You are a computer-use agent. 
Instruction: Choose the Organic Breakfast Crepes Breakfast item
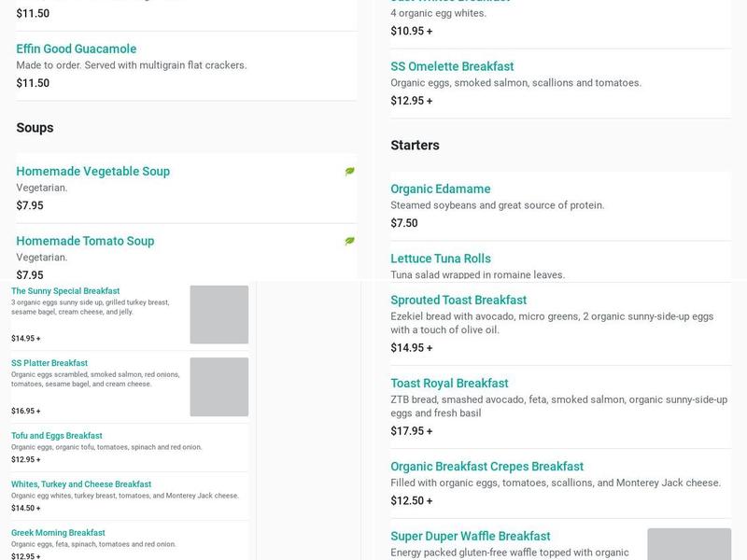486,466
